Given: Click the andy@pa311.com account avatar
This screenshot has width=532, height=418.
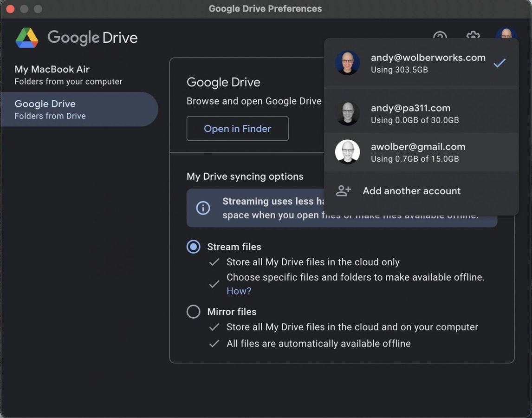Looking at the screenshot, I should click(x=348, y=112).
